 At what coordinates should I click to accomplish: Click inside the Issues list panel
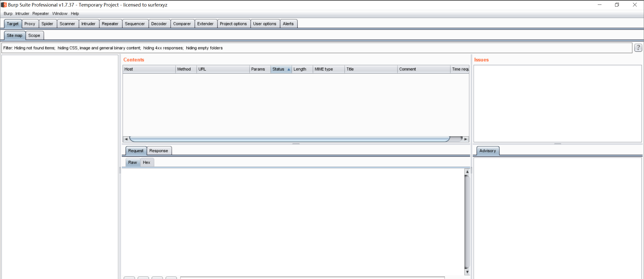(557, 104)
